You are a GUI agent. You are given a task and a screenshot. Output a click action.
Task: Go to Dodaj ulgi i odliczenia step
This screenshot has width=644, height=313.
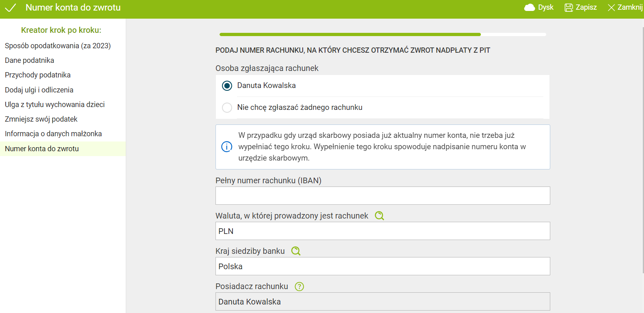[x=39, y=90]
